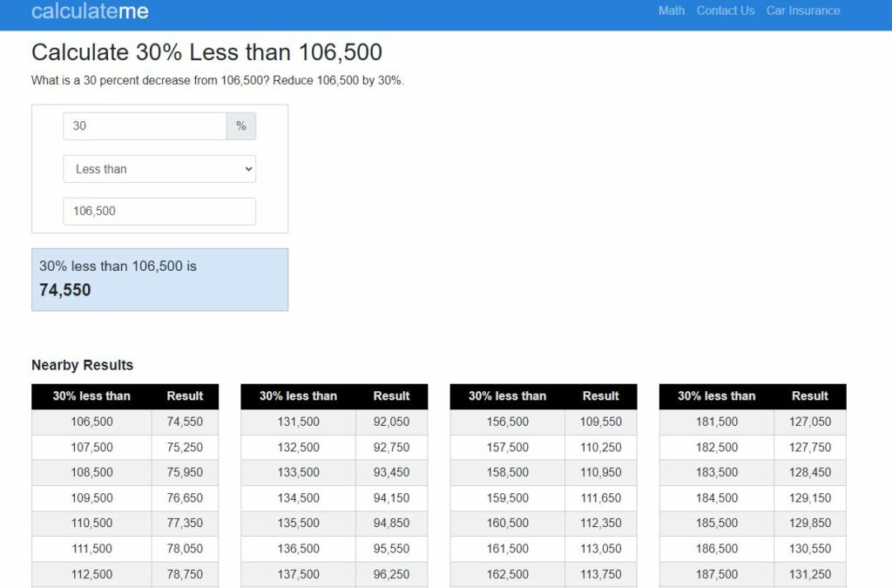
Task: Click result cell 93,450
Action: pyautogui.click(x=391, y=472)
